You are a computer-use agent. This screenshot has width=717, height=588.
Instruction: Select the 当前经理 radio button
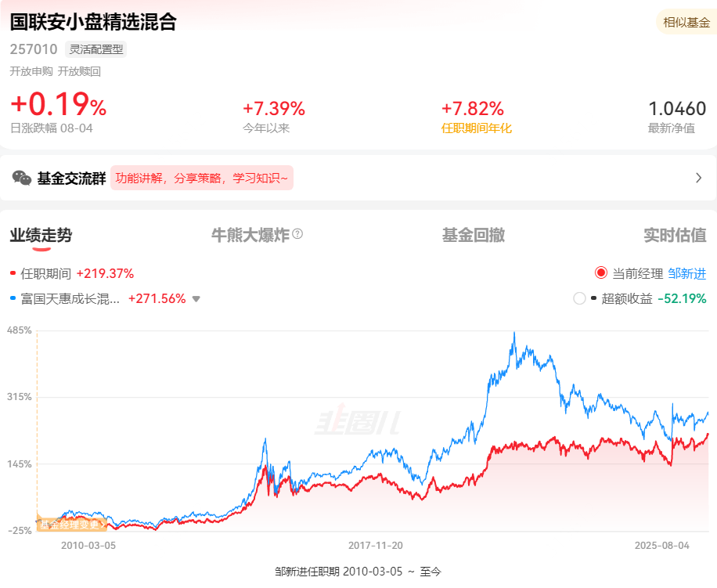(x=601, y=273)
